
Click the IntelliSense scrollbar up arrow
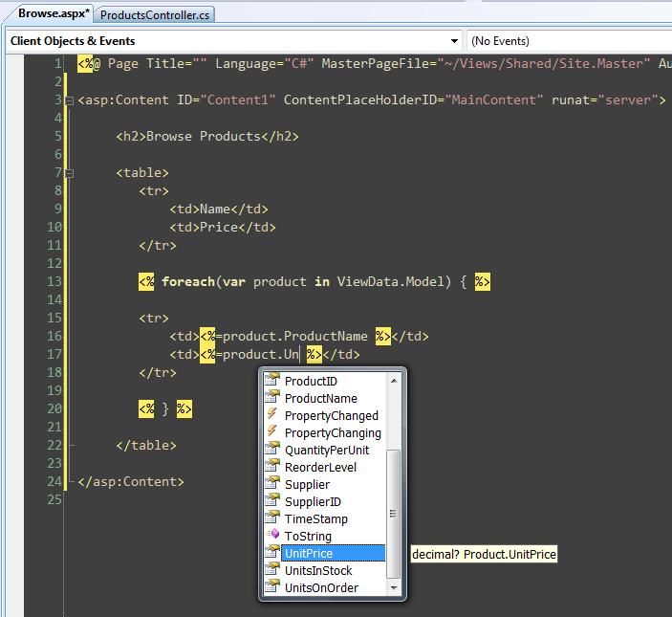point(394,381)
